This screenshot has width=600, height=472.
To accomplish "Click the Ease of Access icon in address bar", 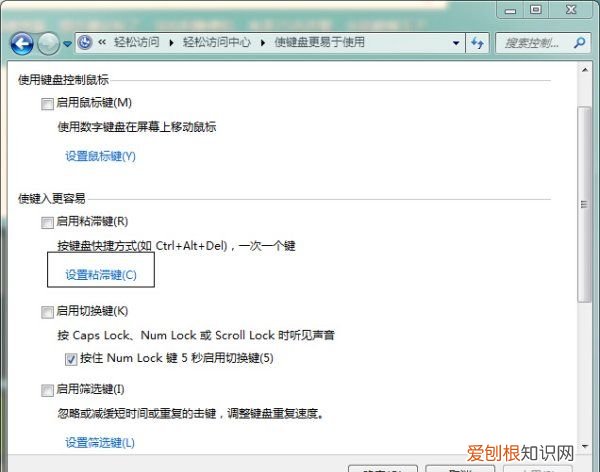I will (x=85, y=42).
